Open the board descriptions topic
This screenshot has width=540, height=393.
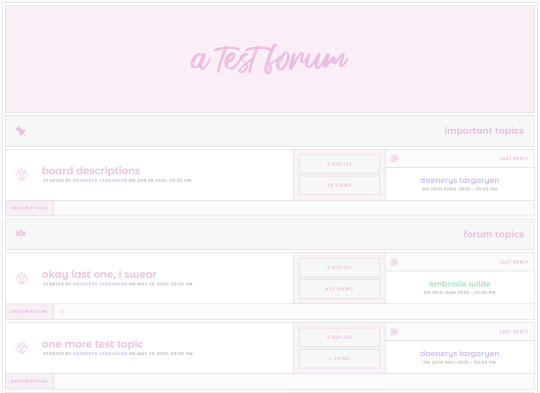(91, 170)
